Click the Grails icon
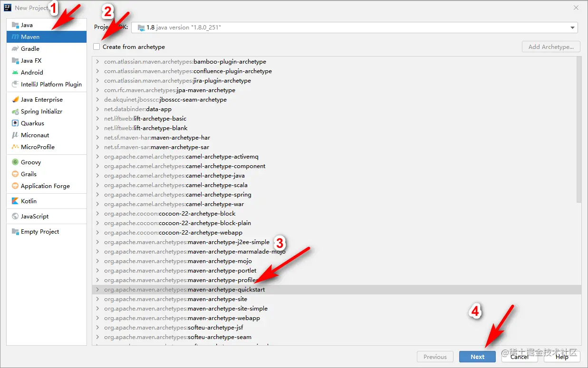Image resolution: width=588 pixels, height=368 pixels. pos(15,174)
